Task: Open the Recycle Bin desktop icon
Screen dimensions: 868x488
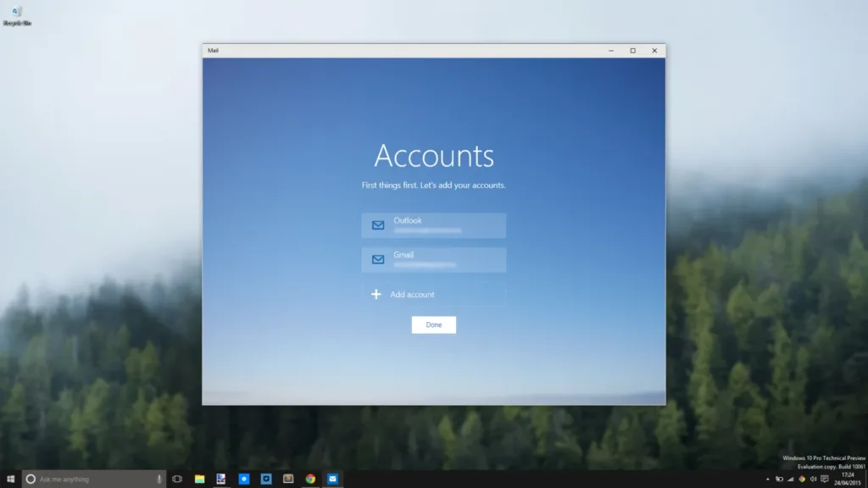Action: 17,15
